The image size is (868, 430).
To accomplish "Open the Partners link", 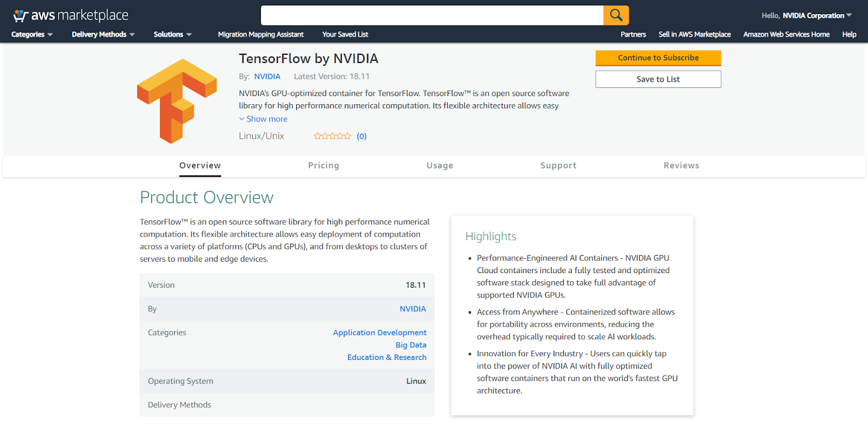I will pyautogui.click(x=633, y=34).
